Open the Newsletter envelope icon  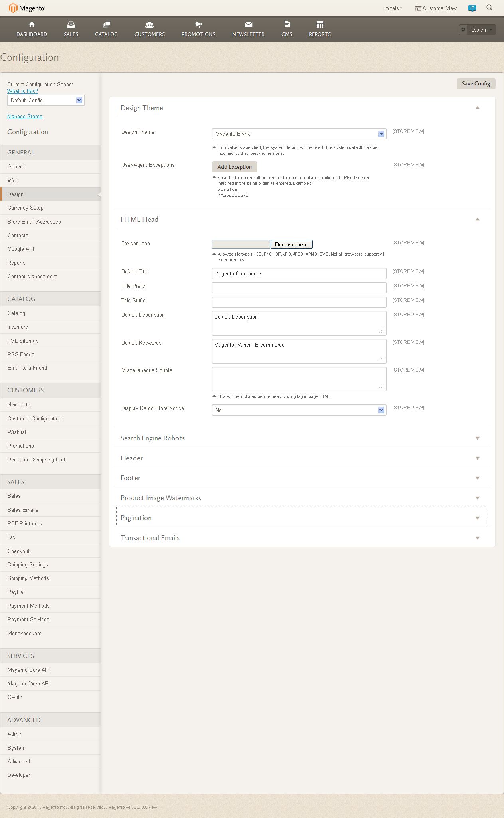pyautogui.click(x=249, y=24)
